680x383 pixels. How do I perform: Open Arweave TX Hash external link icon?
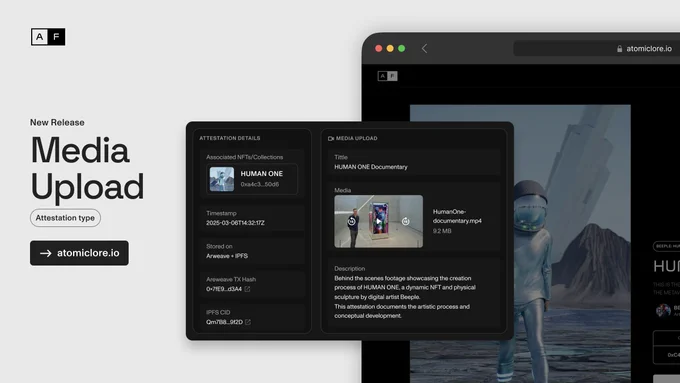tap(247, 289)
